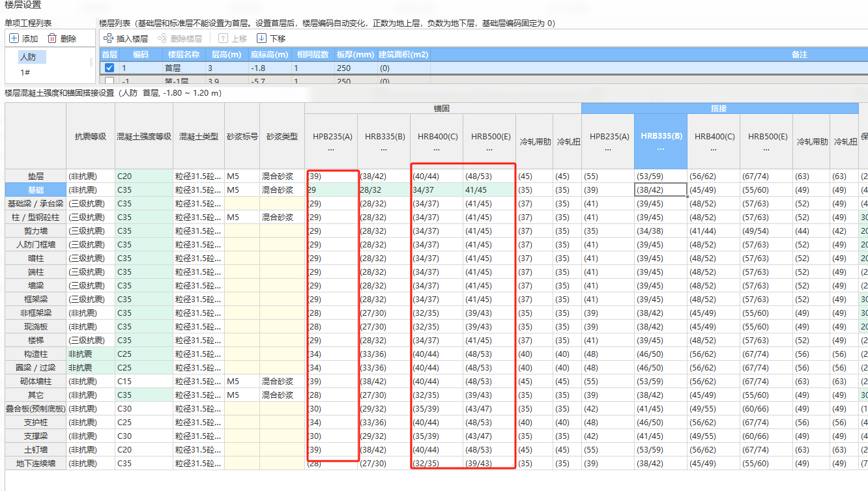The image size is (868, 491).
Task: Open ellipsis under 锚固 HPB235(A) header
Action: 332,149
